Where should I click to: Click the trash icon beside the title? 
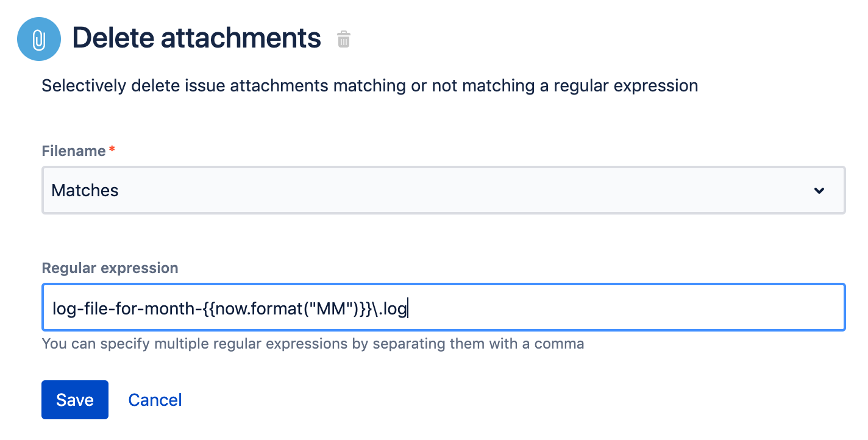coord(344,40)
